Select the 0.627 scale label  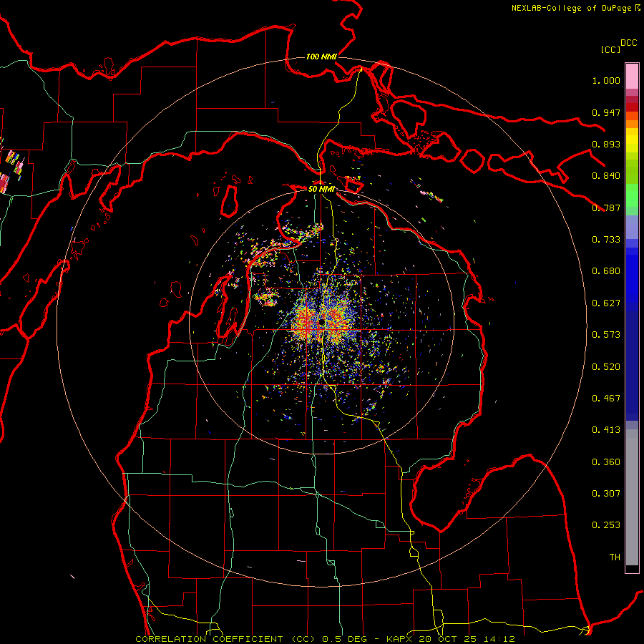pos(606,303)
